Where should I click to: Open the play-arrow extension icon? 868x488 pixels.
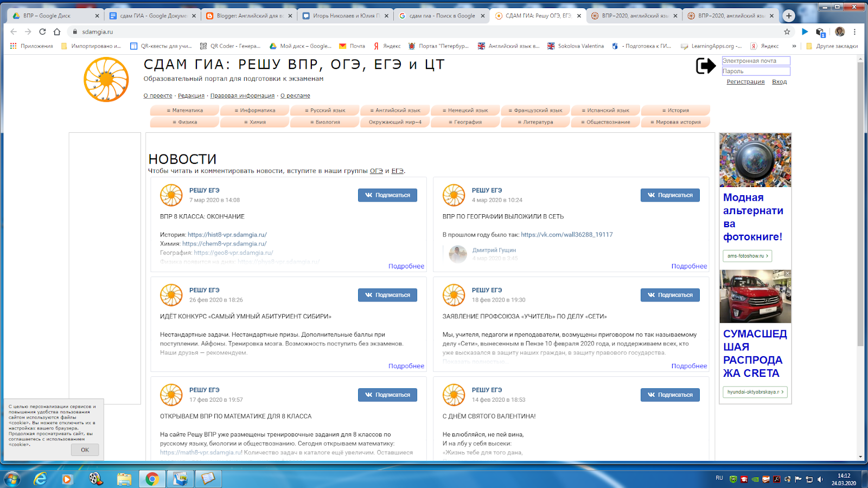coord(805,31)
